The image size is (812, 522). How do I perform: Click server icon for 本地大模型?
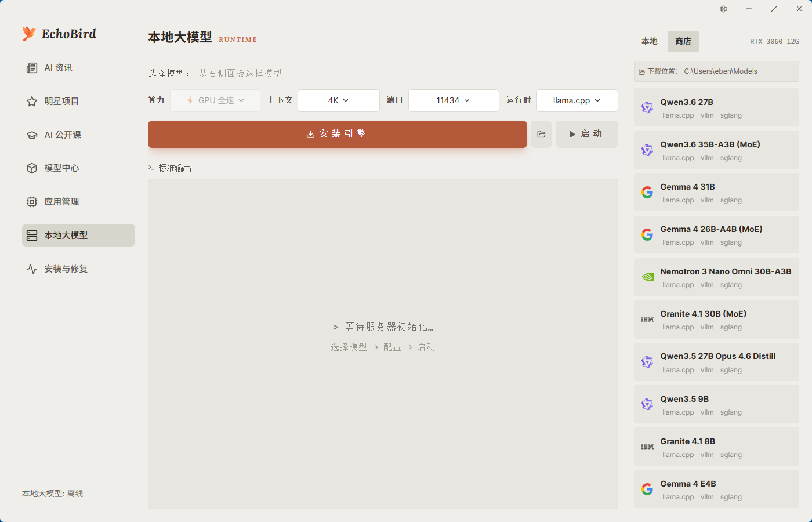pos(32,235)
